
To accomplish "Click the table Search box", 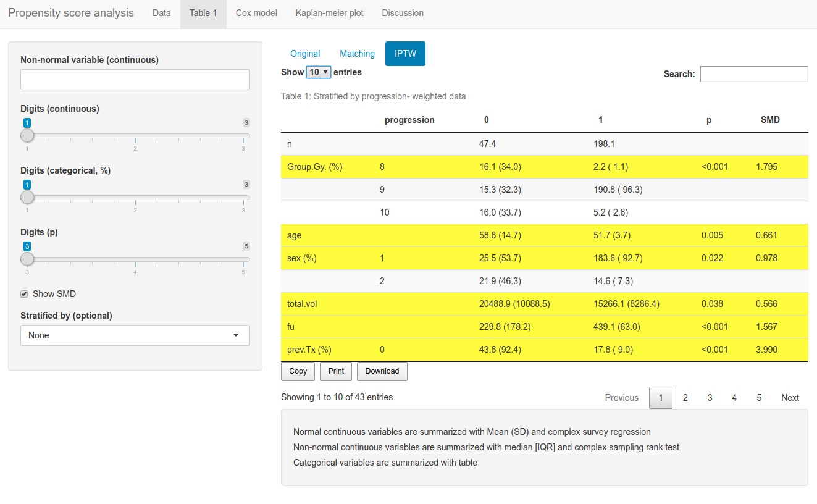I will tap(753, 74).
